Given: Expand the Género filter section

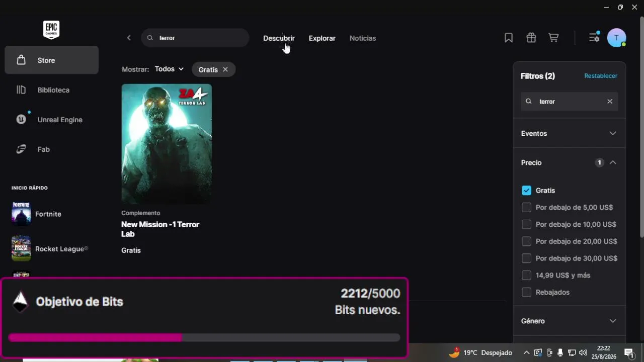Looking at the screenshot, I should (x=569, y=321).
